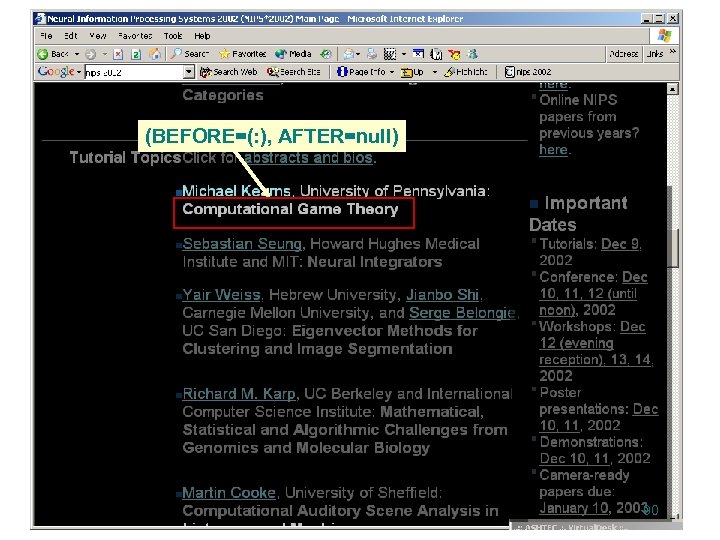720x540 pixels.
Task: Open the History pane
Action: [x=326, y=54]
